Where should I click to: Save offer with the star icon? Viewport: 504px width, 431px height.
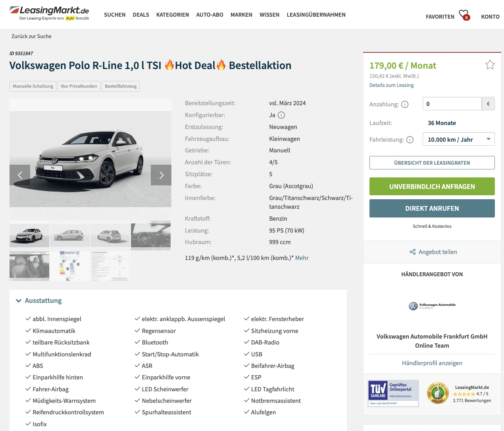tap(490, 65)
